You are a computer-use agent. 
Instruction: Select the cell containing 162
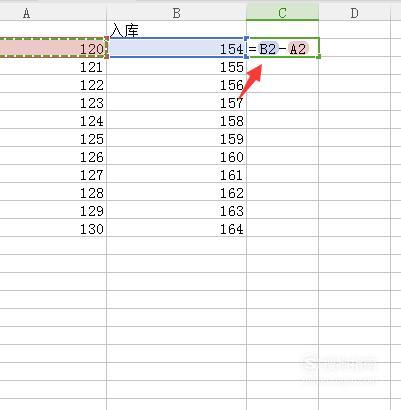(176, 192)
